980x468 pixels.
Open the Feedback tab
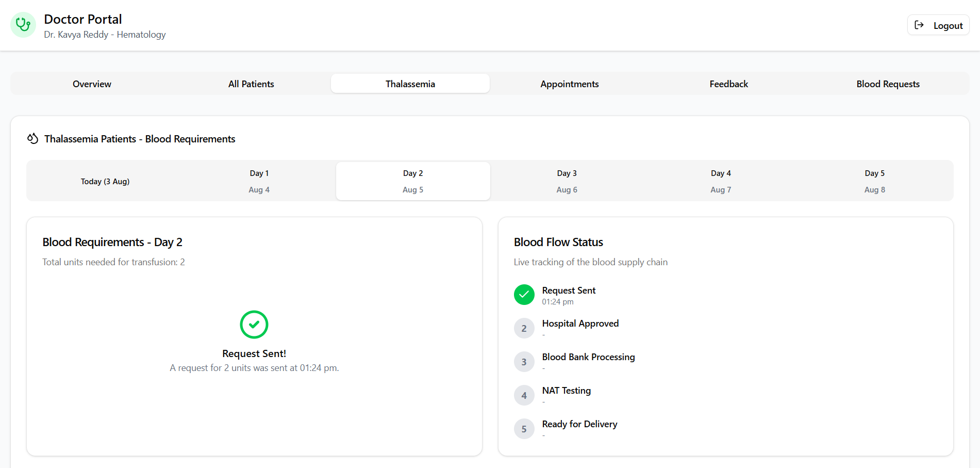728,84
